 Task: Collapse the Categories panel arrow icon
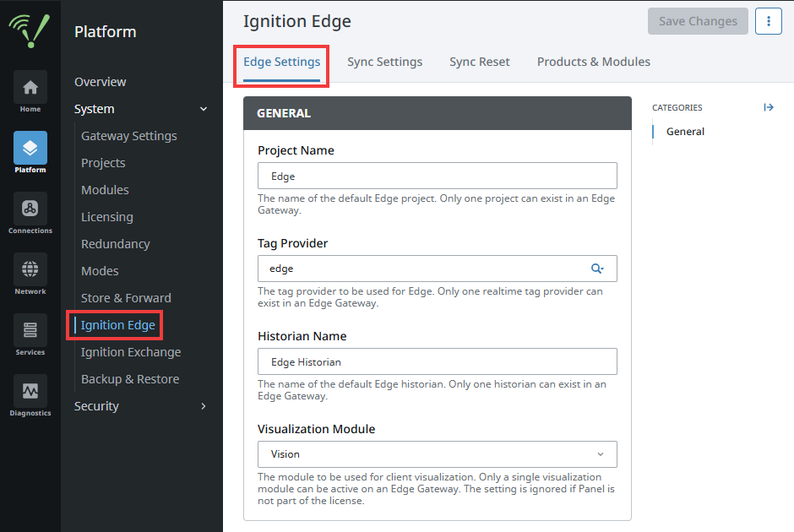(x=769, y=107)
